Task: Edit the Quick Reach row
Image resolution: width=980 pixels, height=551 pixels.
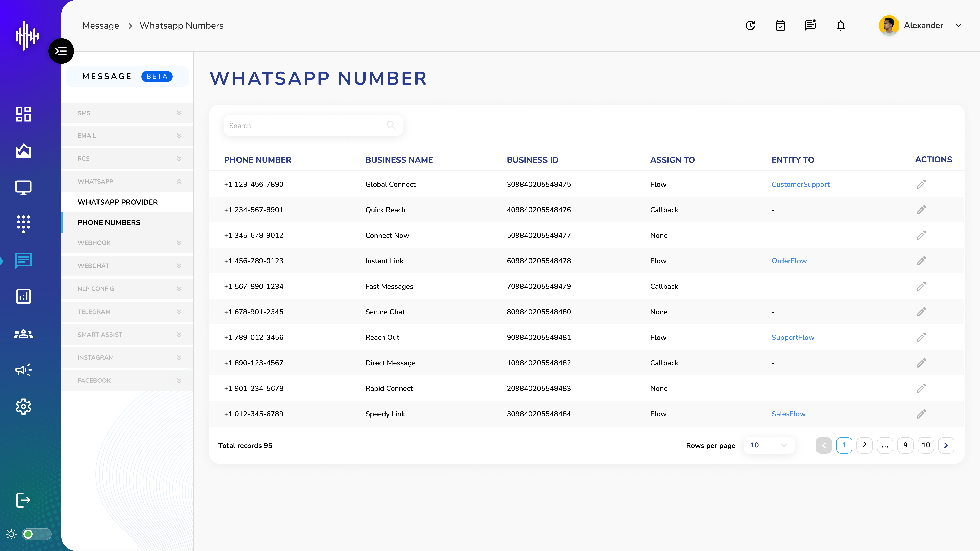Action: pyautogui.click(x=921, y=210)
